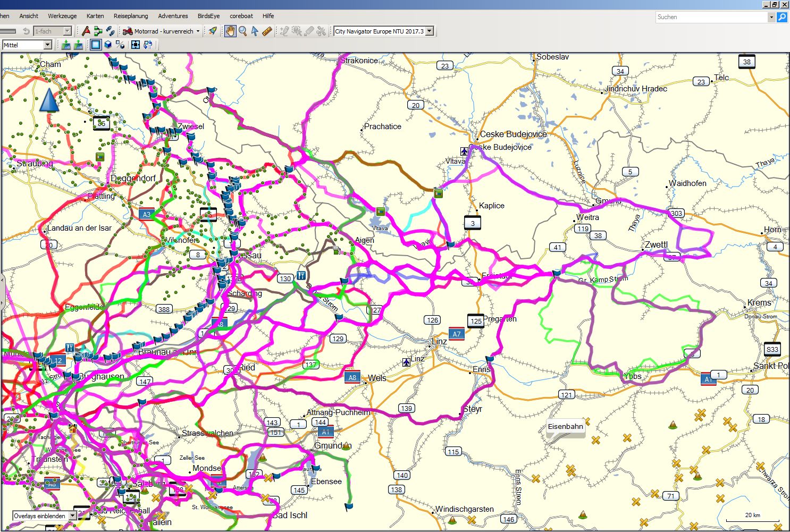Activate the ruler Measure tool
Screen dimensions: 790x532
pos(267,31)
